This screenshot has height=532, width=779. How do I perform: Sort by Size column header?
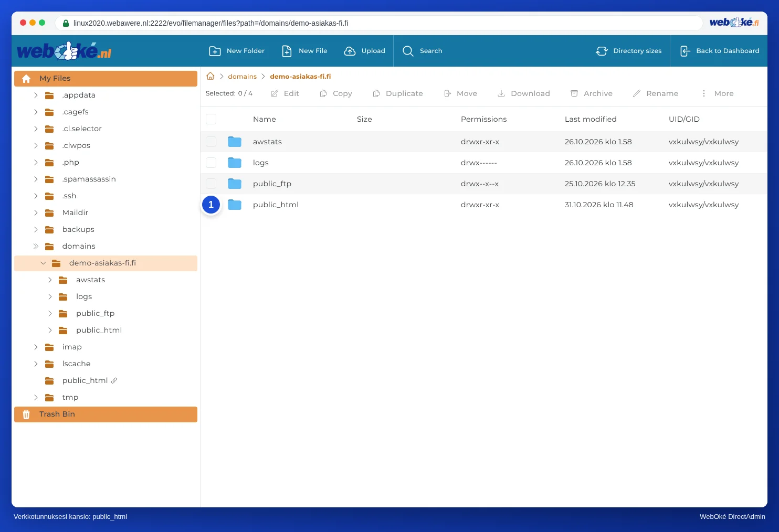pyautogui.click(x=364, y=119)
